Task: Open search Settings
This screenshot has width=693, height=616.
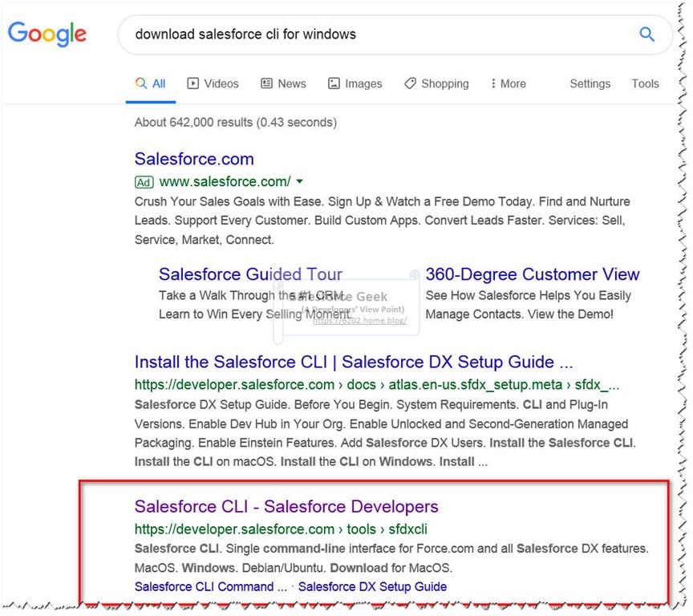Action: (x=590, y=83)
